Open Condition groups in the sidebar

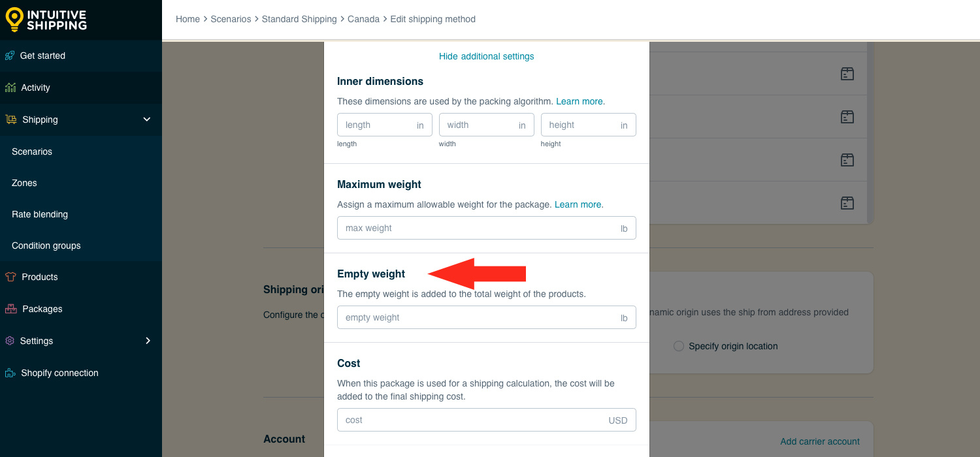(46, 245)
